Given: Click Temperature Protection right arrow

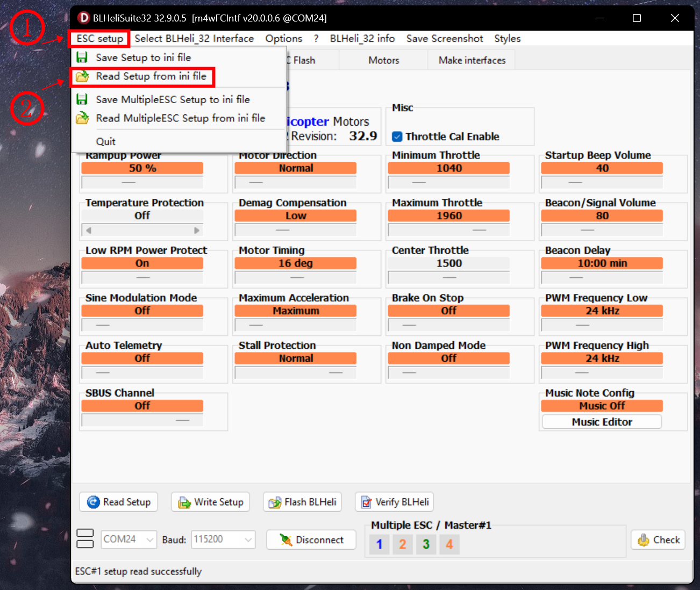Looking at the screenshot, I should pos(197,230).
